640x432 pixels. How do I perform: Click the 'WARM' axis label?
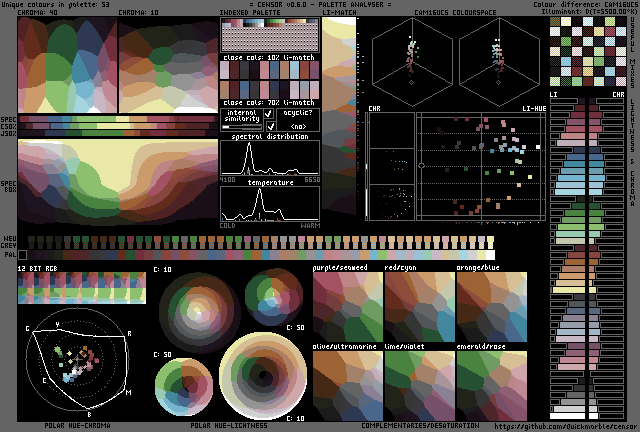310,225
